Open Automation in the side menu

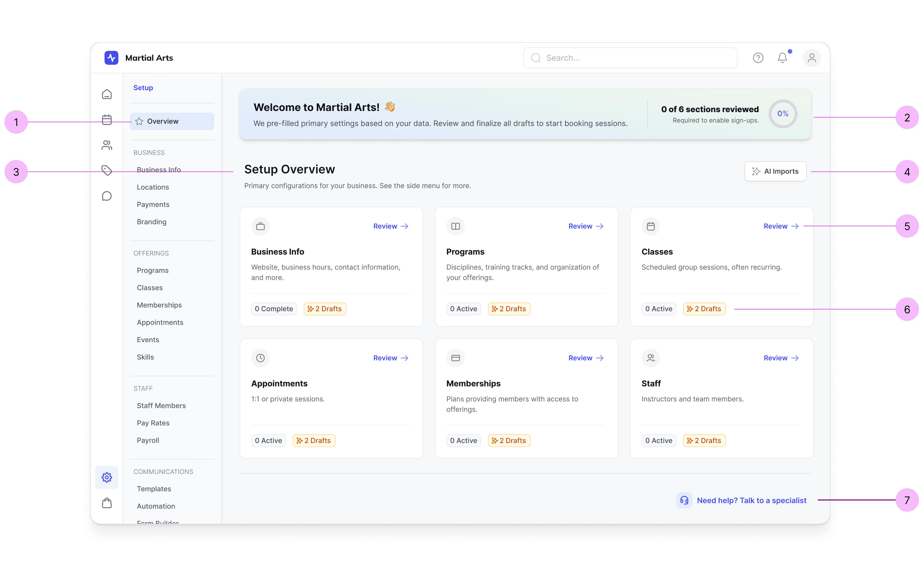[x=156, y=507]
